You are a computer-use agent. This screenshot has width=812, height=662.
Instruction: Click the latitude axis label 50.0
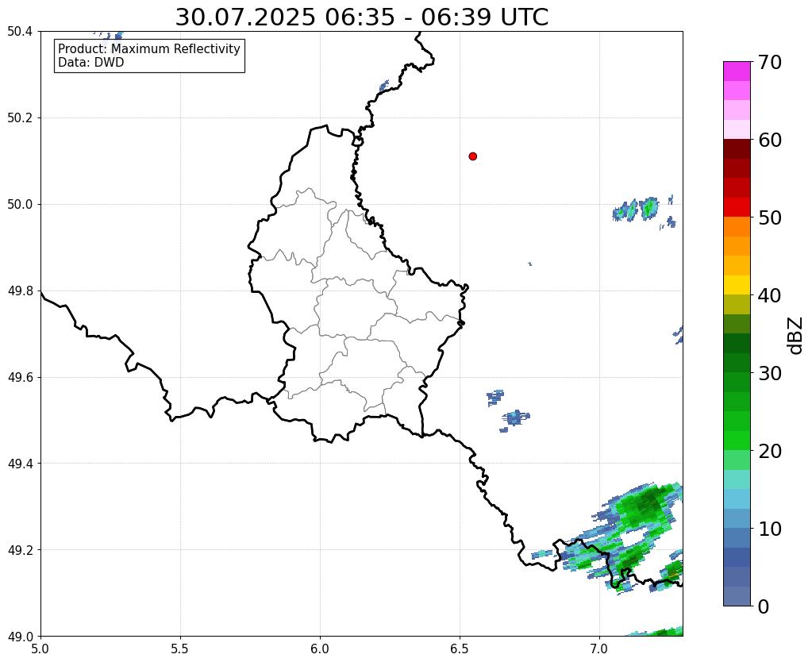click(20, 204)
